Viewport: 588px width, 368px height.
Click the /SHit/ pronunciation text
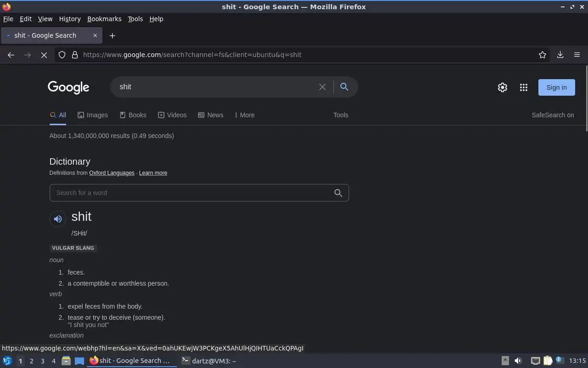(79, 233)
